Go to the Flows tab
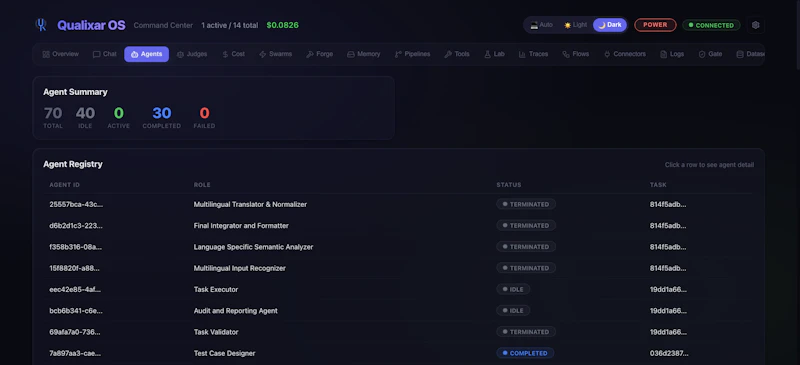 tap(576, 54)
